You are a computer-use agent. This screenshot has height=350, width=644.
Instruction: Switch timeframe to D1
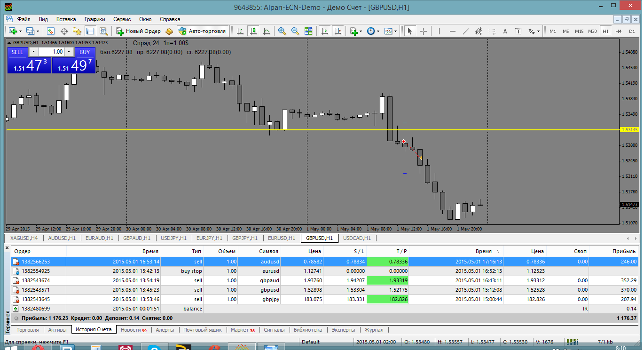point(631,31)
